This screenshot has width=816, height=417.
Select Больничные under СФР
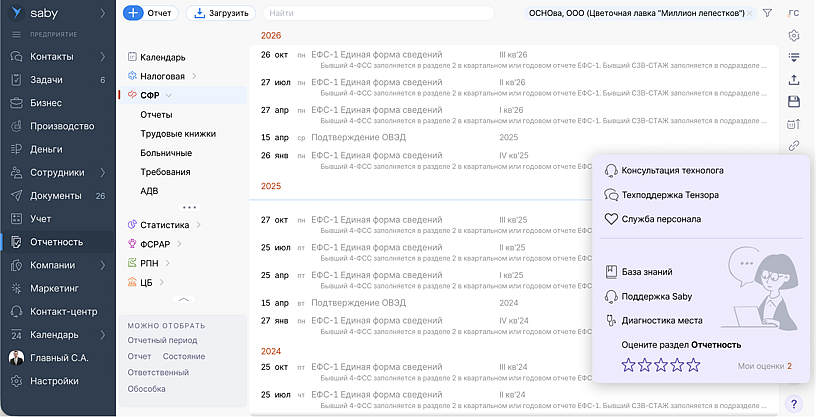coord(166,153)
